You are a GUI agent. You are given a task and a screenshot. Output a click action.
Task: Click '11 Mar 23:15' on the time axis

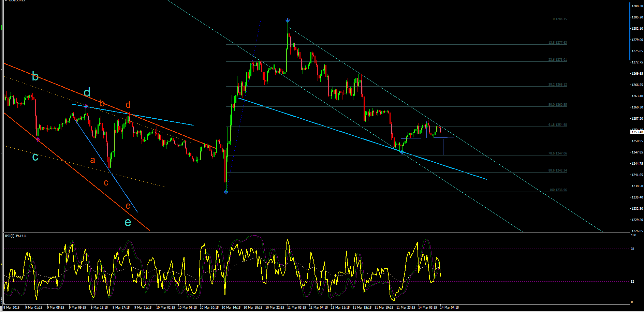point(406,308)
